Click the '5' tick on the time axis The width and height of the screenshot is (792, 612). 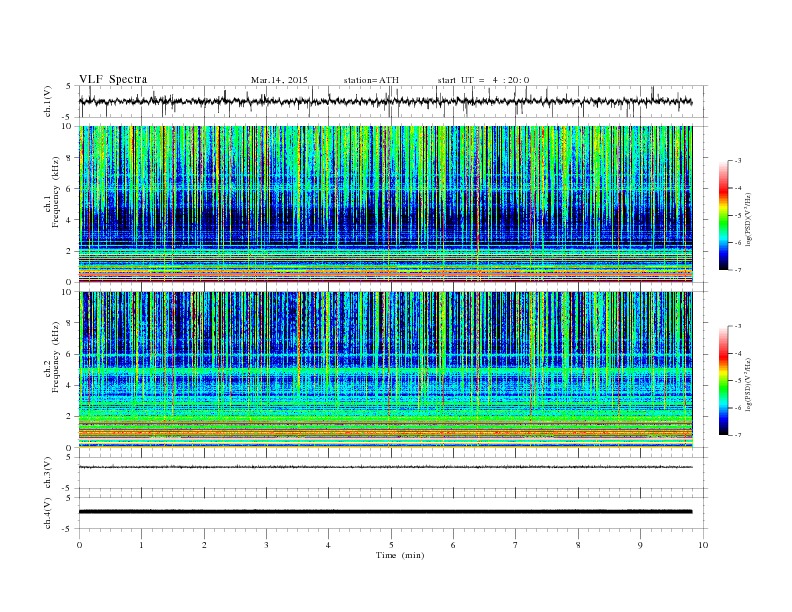(391, 545)
